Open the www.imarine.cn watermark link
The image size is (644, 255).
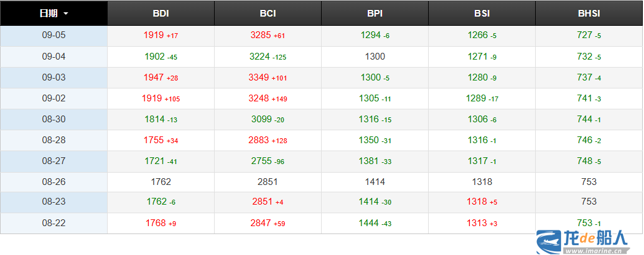(x=594, y=251)
